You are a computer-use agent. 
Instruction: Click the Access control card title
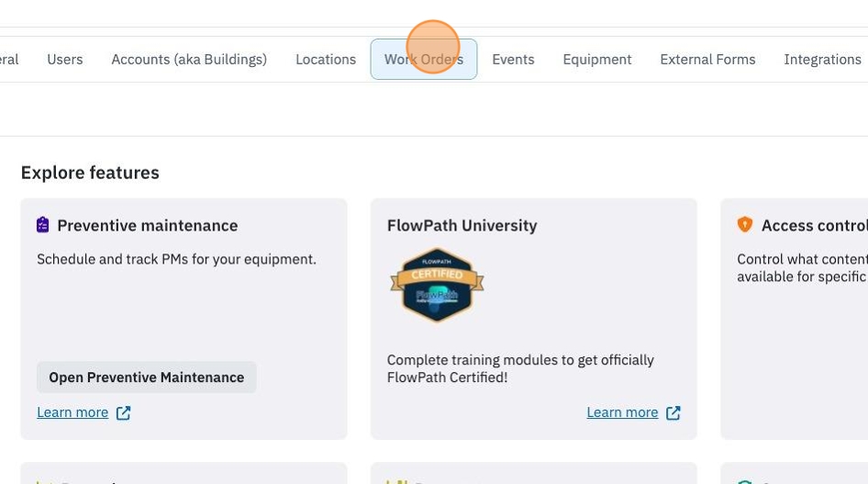click(814, 225)
